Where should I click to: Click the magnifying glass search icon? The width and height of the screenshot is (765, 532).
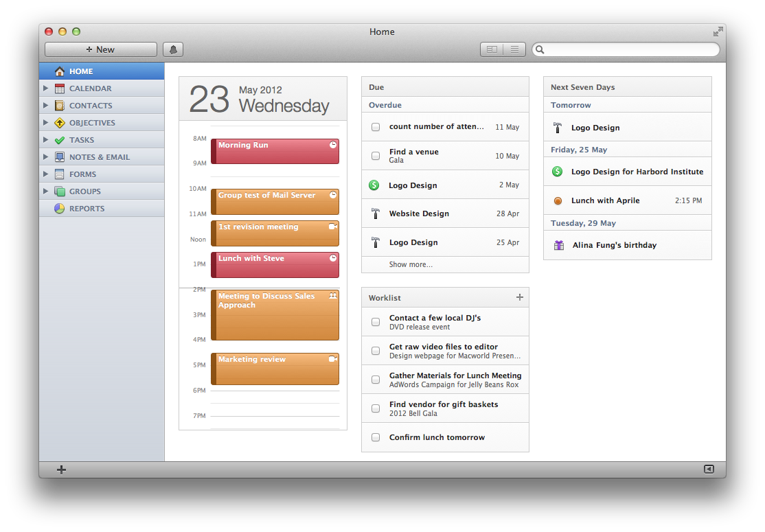[540, 49]
